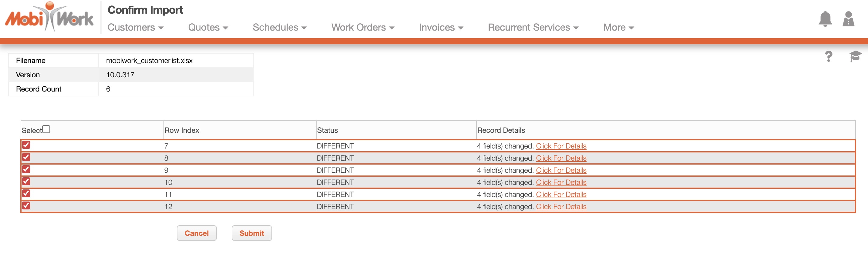The width and height of the screenshot is (868, 257).
Task: Expand the Customers dropdown menu
Action: click(136, 28)
